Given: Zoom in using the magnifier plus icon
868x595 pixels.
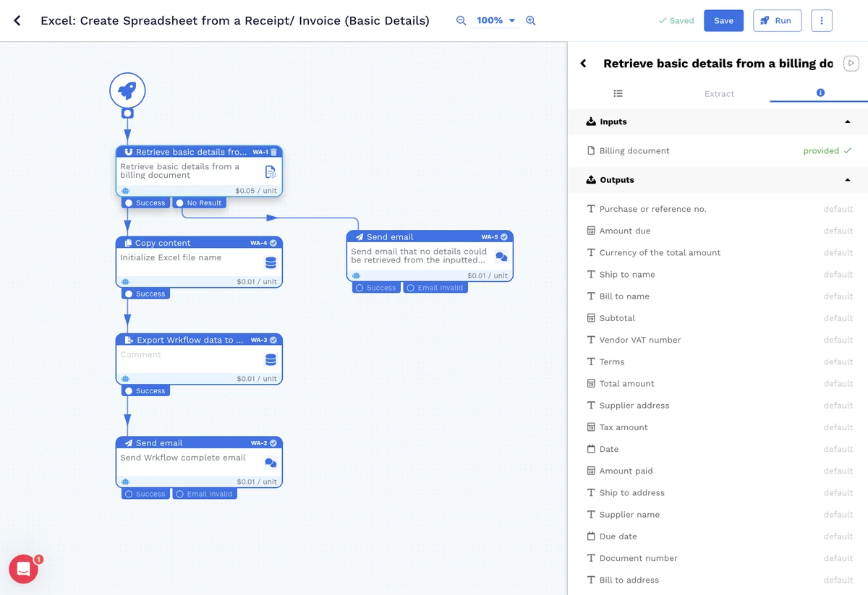Looking at the screenshot, I should pyautogui.click(x=530, y=21).
